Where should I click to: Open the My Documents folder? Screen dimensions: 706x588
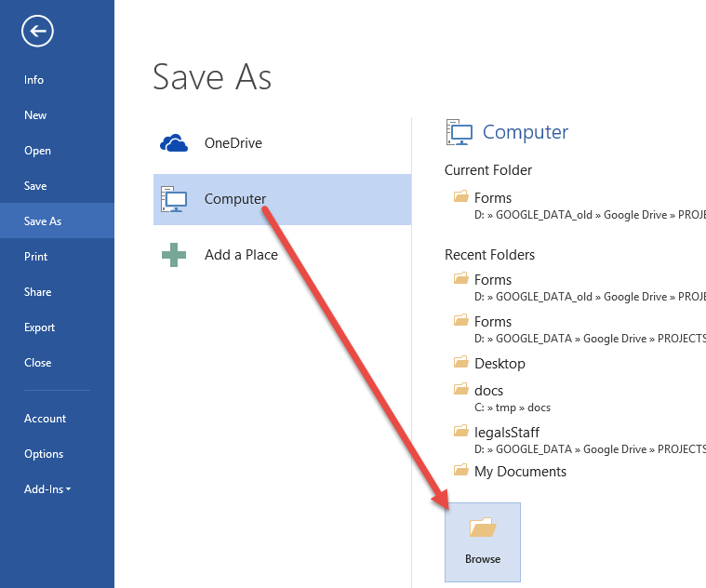tap(520, 472)
